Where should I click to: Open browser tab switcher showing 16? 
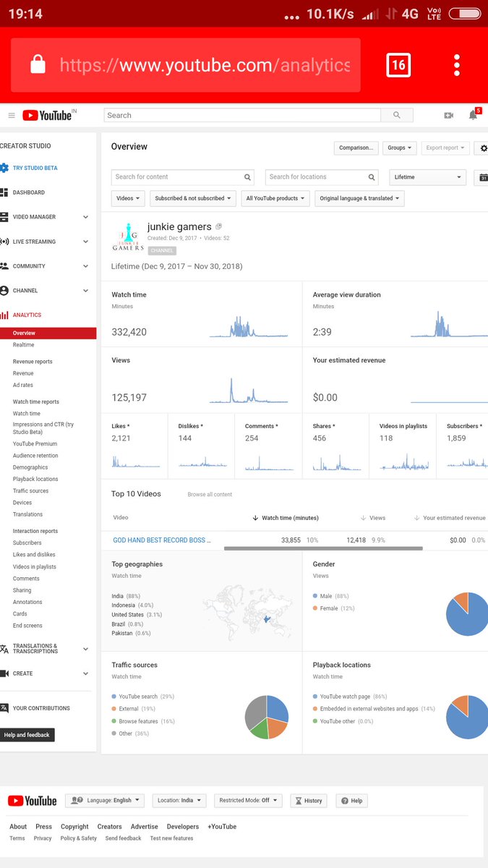coord(398,65)
